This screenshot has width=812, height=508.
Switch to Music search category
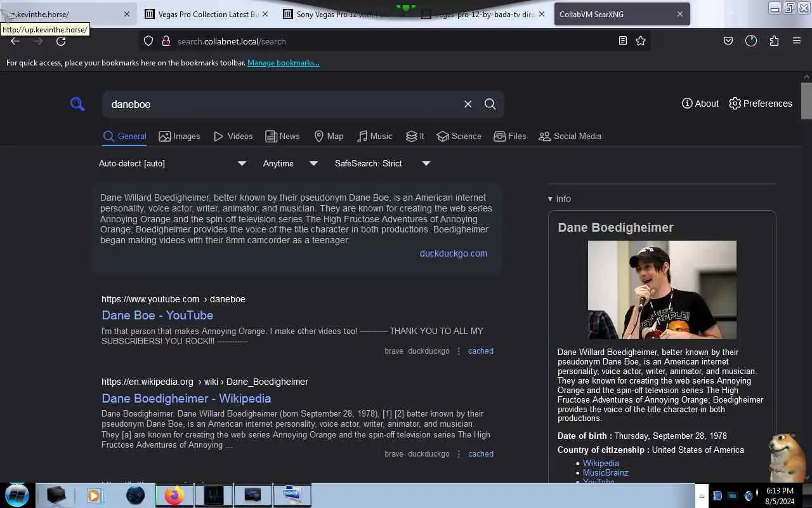[375, 136]
